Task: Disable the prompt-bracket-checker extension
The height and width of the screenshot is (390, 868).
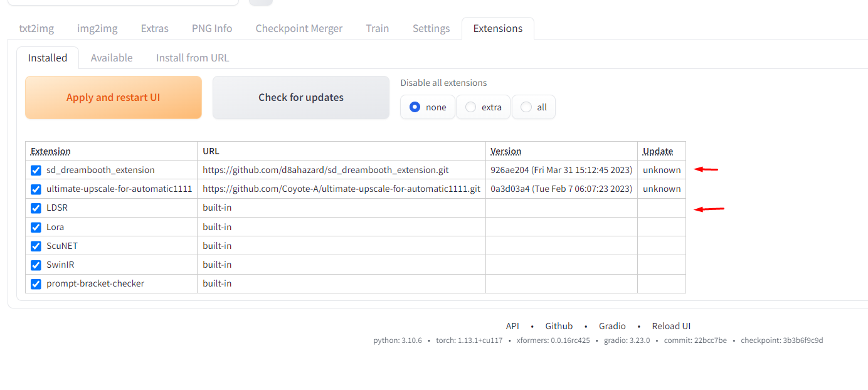Action: click(36, 283)
